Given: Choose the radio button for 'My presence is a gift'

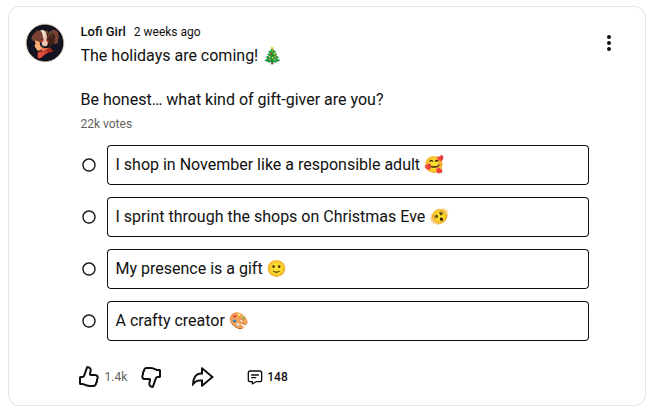Looking at the screenshot, I should coord(89,269).
